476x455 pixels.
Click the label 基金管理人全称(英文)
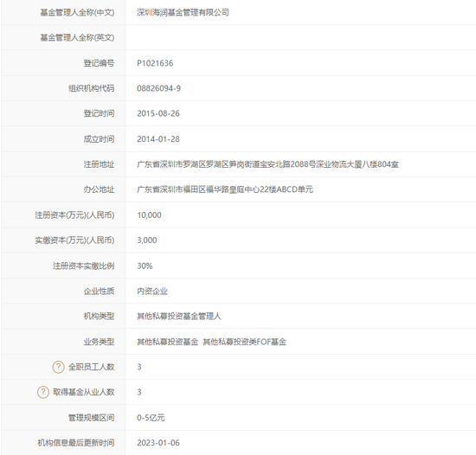tap(77, 37)
